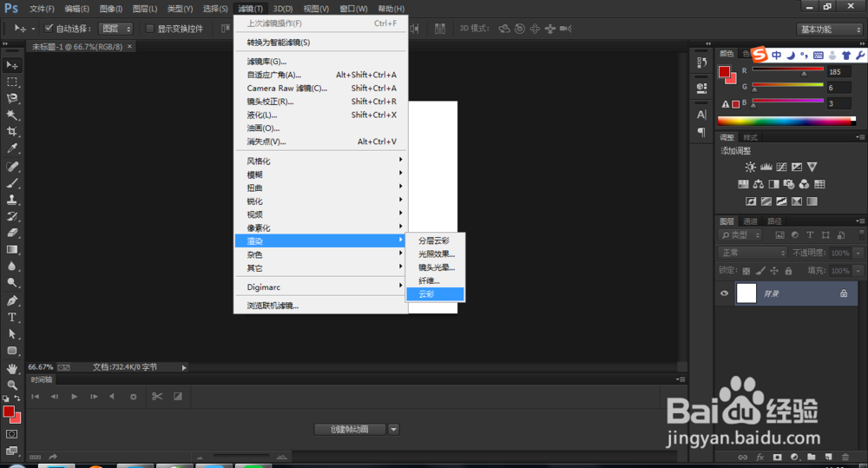Toggle lock transparent pixels
Screen dimensions: 868x468
pos(746,271)
